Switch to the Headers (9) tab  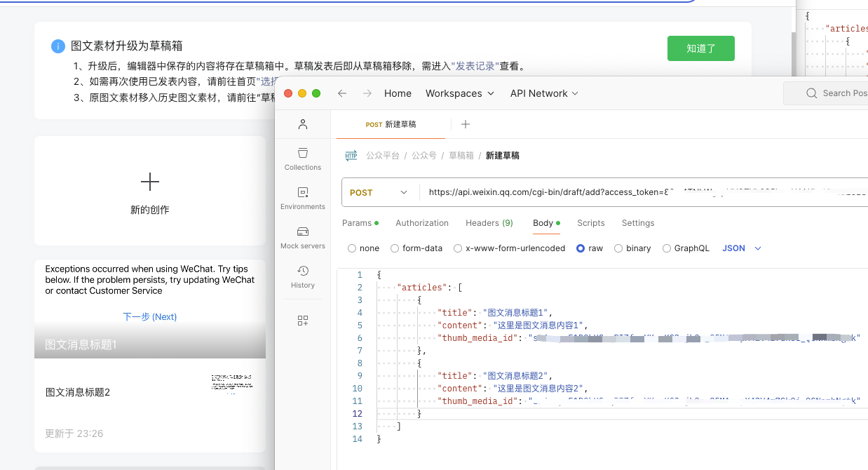click(489, 223)
